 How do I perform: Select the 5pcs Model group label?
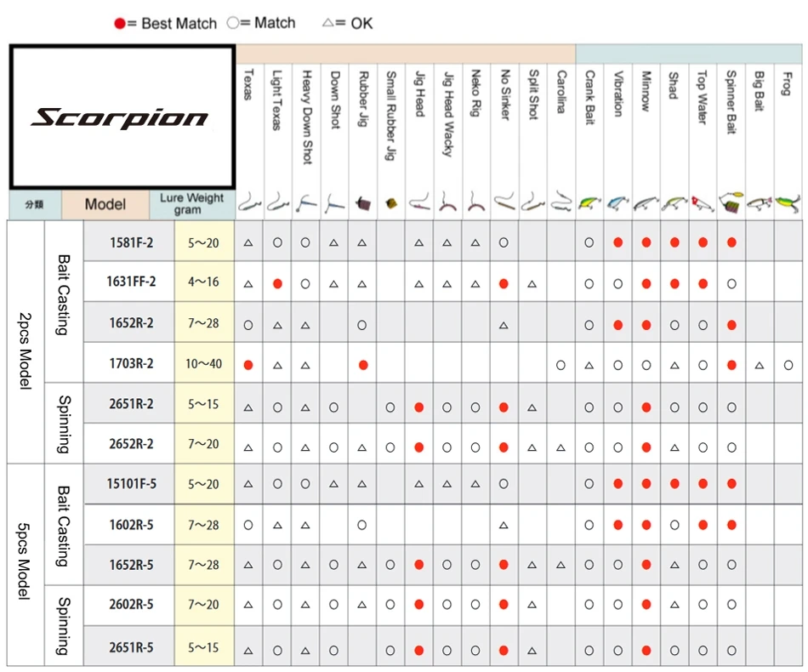[24, 561]
